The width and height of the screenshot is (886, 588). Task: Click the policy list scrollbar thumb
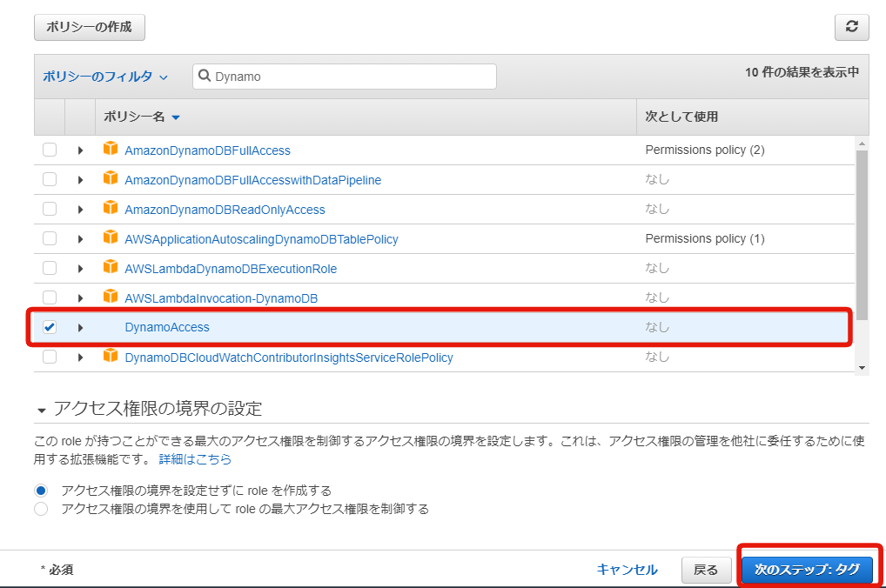coord(862,235)
